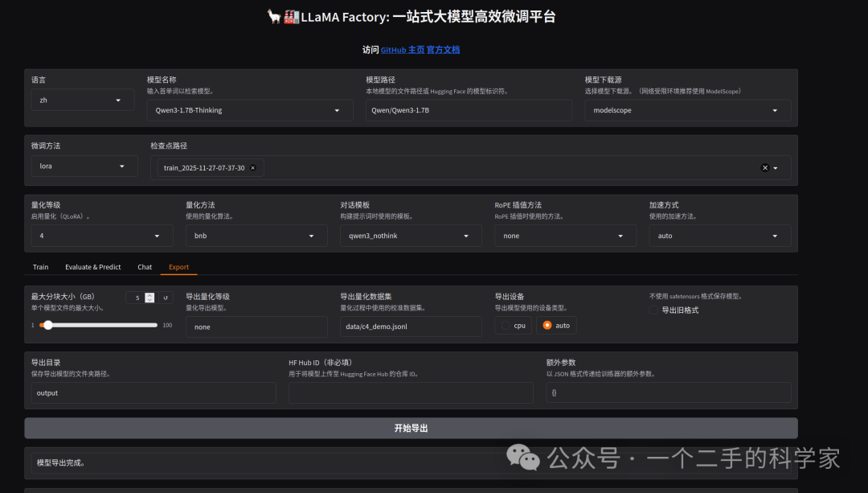Remove the train_2025-11-27-07-37-30 checkpoint tag
Image resolution: width=868 pixels, height=493 pixels.
pyautogui.click(x=253, y=168)
